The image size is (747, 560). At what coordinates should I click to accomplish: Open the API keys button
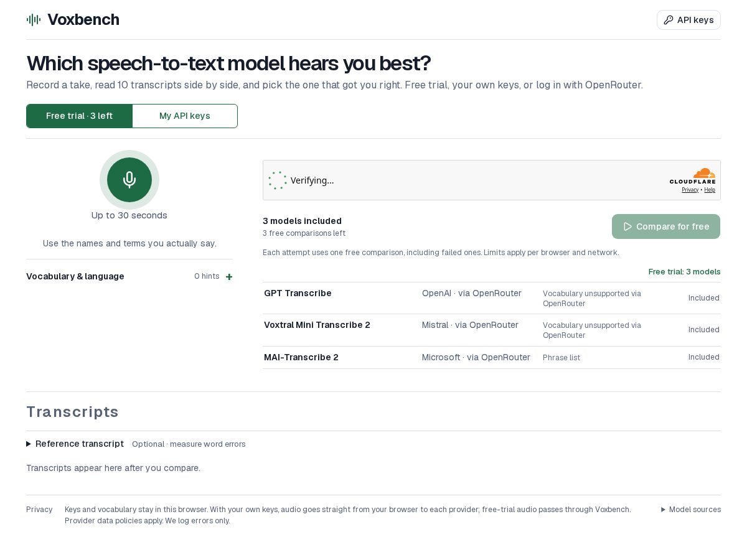point(688,20)
